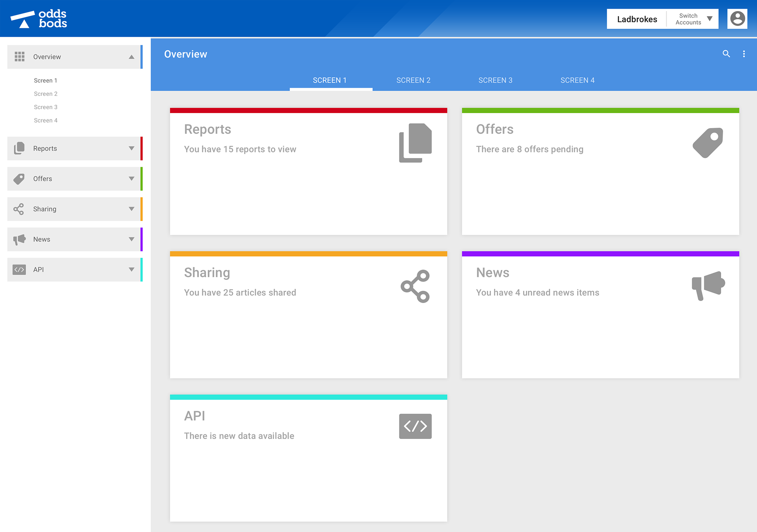
Task: Click the code icon on API card
Action: pyautogui.click(x=415, y=426)
